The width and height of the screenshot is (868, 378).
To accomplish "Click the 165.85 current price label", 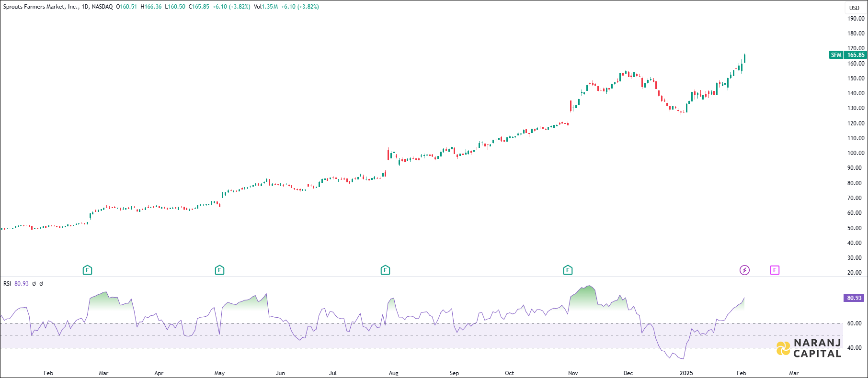I will click(856, 55).
